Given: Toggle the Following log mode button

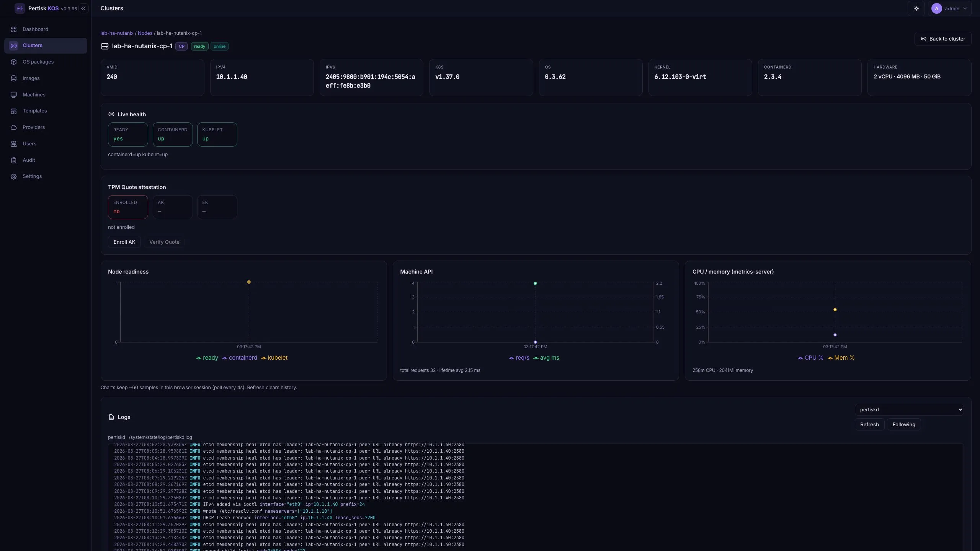Looking at the screenshot, I should [x=903, y=424].
